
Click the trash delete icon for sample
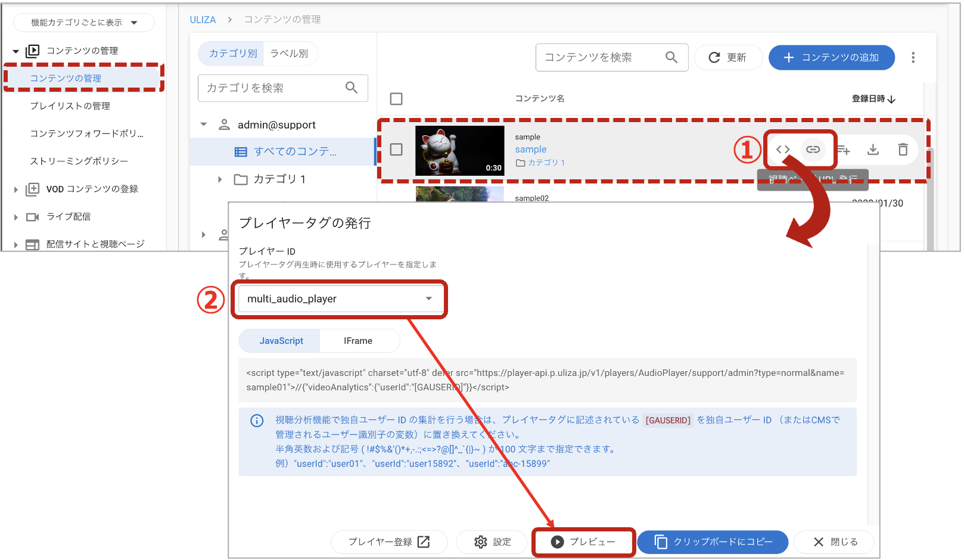coord(903,150)
